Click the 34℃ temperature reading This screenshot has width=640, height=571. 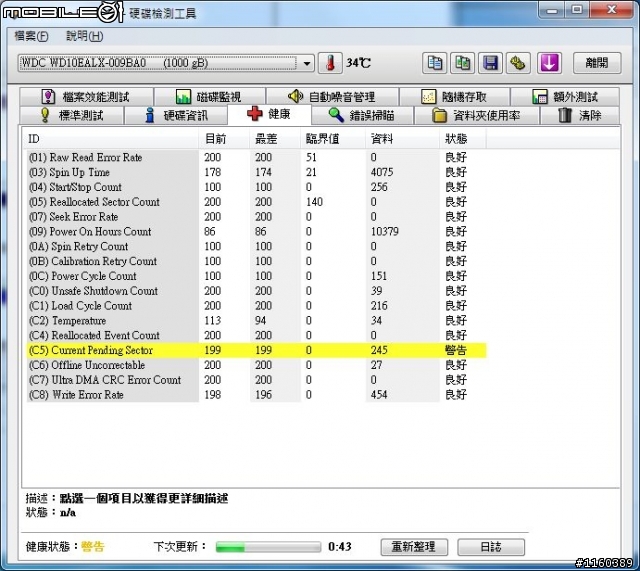[358, 63]
